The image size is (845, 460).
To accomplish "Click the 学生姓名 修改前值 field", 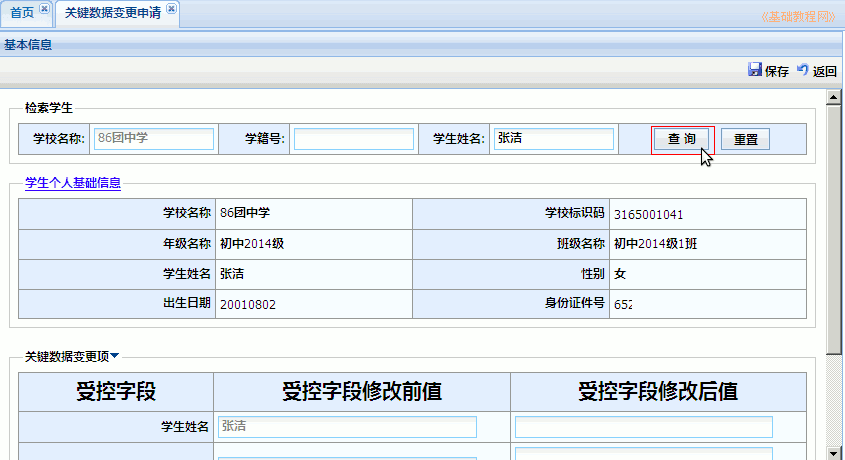I will tap(347, 427).
